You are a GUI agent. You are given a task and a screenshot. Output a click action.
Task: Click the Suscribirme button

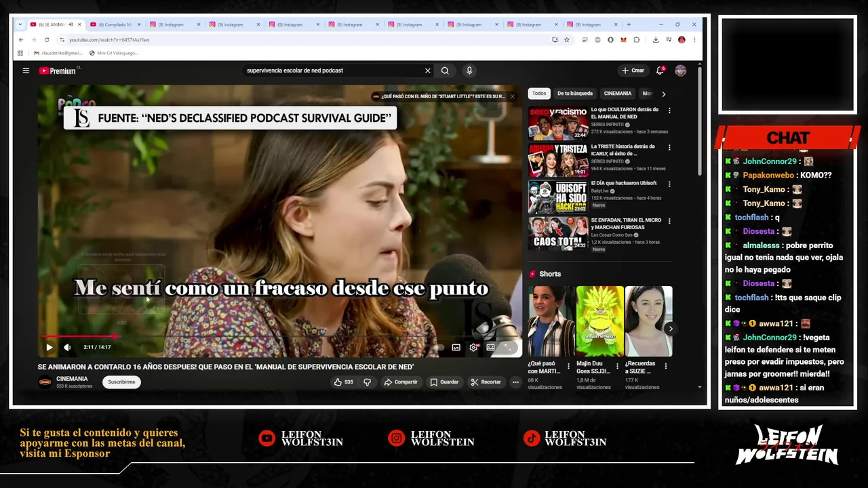121,382
